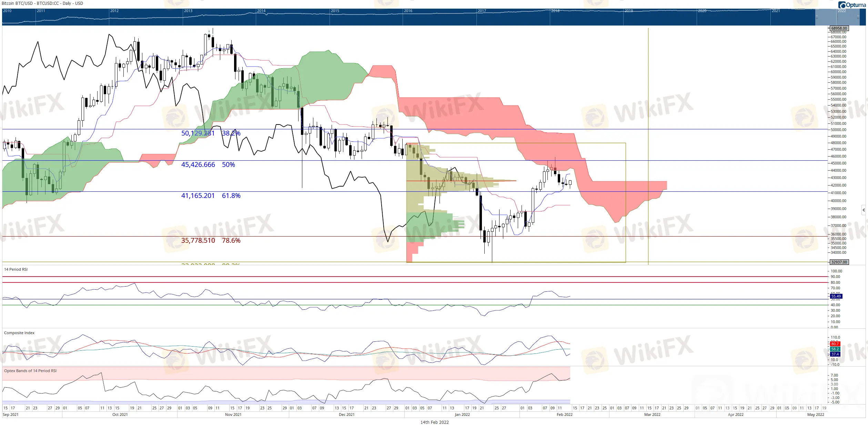Click the red 80.7 Composite Index tag
Screen dimensions: 868x429
pyautogui.click(x=835, y=344)
